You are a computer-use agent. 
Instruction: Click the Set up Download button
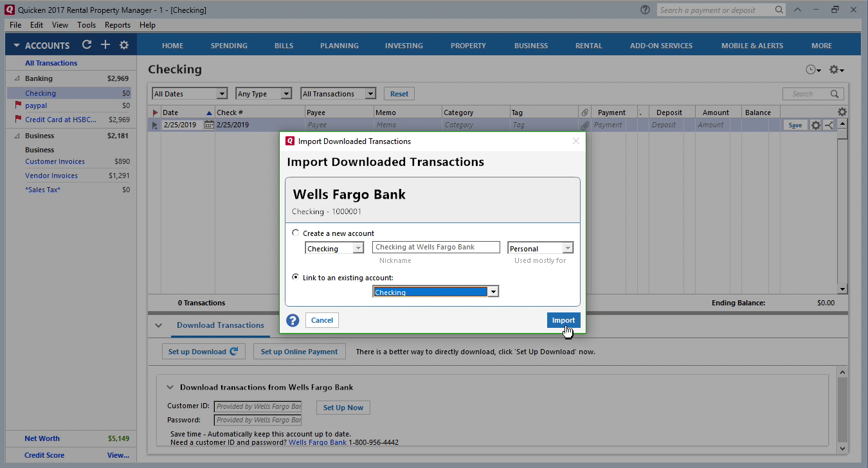pos(203,352)
